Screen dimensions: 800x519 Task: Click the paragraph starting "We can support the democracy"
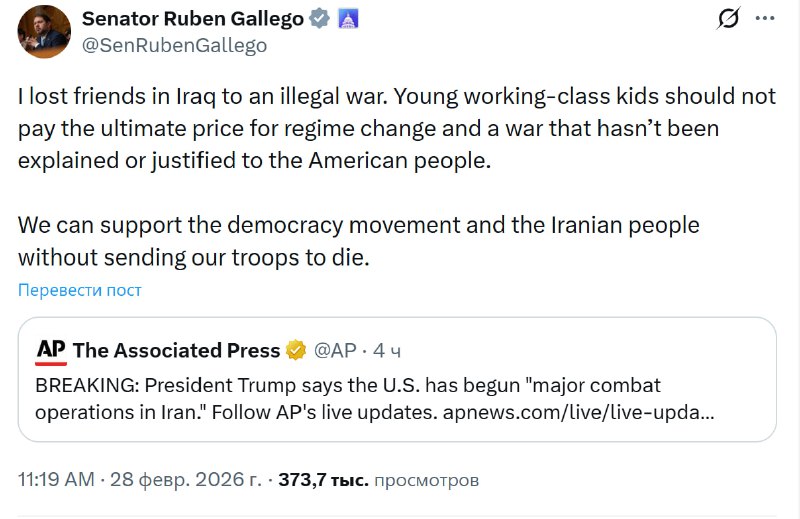(358, 240)
